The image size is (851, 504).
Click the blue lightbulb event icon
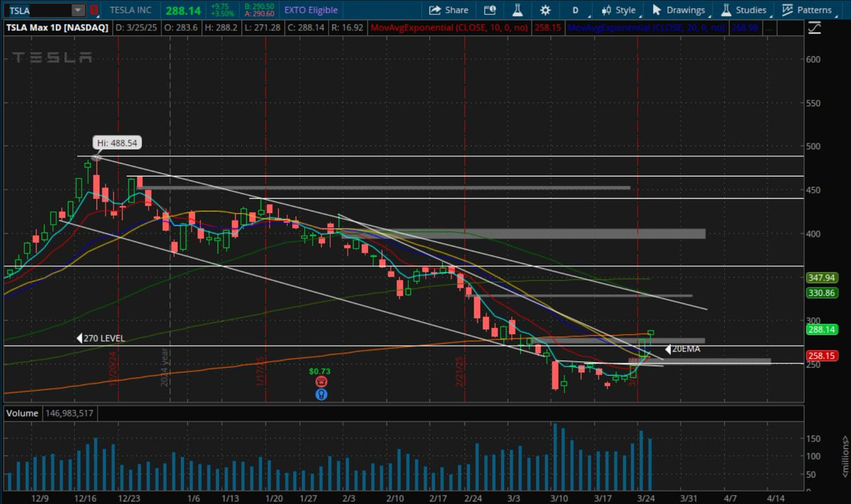(x=322, y=395)
